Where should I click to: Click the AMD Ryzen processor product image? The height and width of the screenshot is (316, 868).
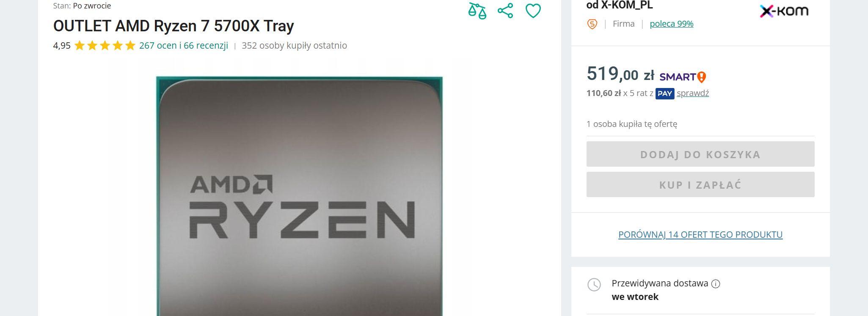click(x=299, y=195)
